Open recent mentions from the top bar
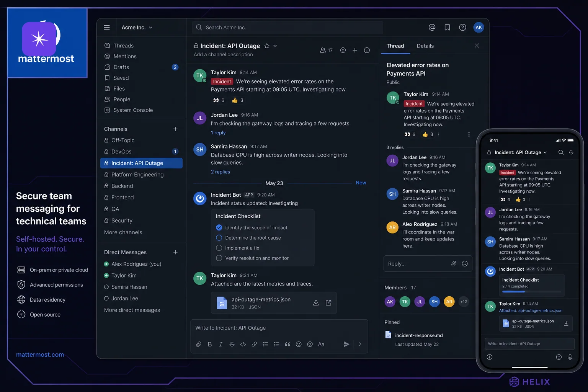The height and width of the screenshot is (392, 588). click(x=432, y=28)
